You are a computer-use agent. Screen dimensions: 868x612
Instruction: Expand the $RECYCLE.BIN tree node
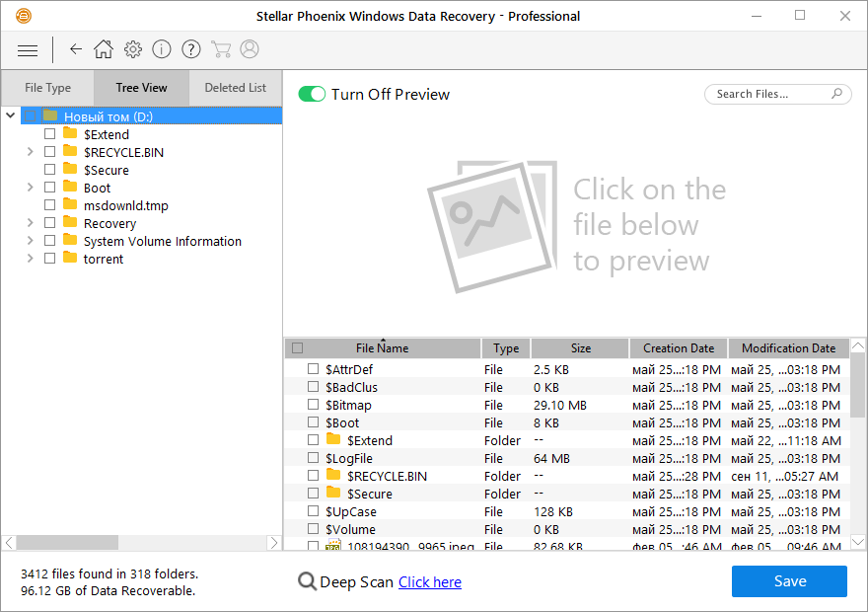(x=31, y=152)
